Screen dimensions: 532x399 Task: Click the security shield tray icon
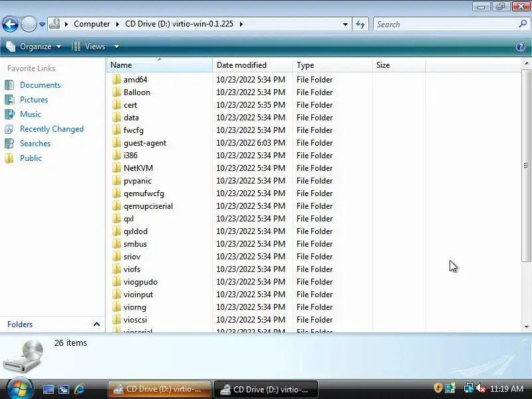tap(438, 388)
